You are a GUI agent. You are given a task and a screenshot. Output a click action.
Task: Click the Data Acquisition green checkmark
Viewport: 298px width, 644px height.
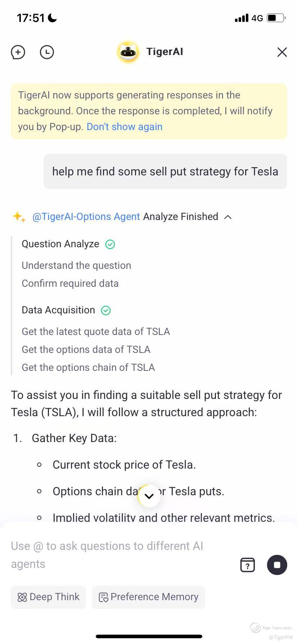(106, 310)
